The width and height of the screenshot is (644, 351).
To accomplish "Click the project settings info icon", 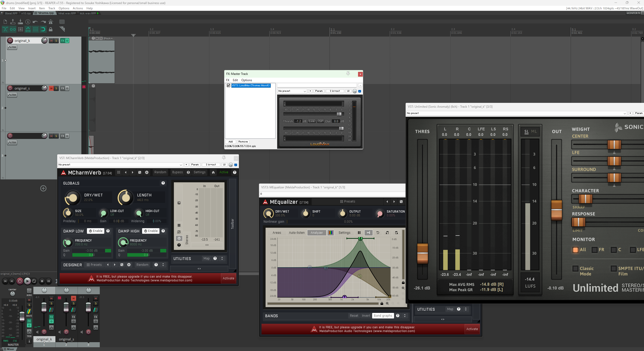I will [28, 22].
